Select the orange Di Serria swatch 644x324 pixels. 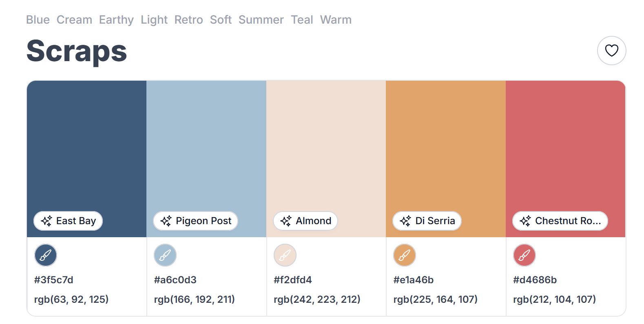click(446, 143)
